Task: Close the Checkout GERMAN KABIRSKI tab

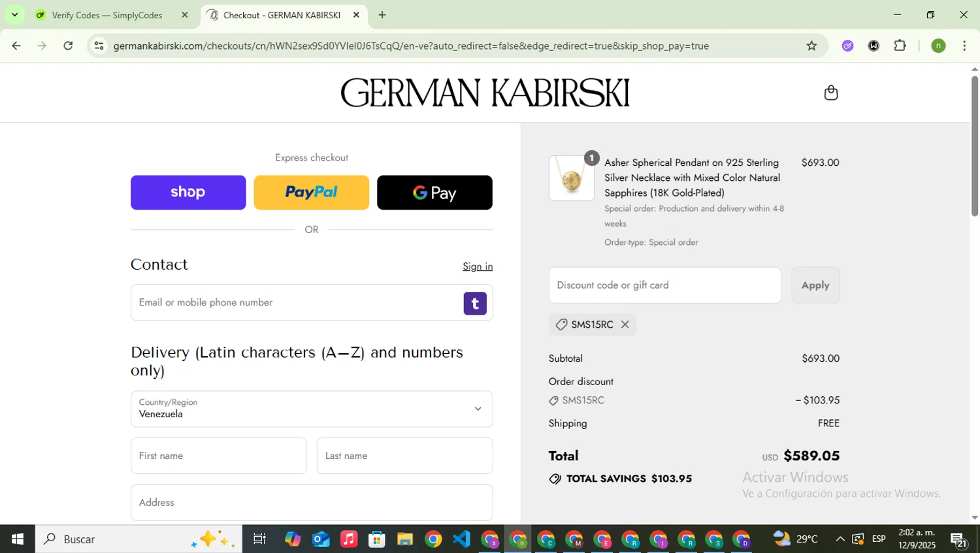Action: (356, 15)
